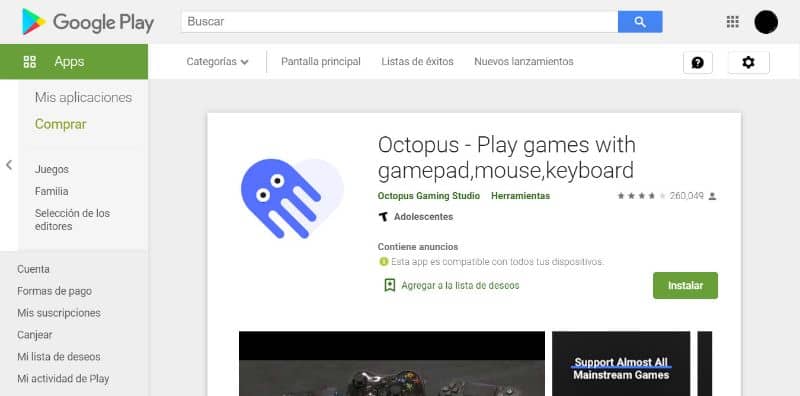Open the Google apps grid icon
The width and height of the screenshot is (800, 396).
point(732,21)
